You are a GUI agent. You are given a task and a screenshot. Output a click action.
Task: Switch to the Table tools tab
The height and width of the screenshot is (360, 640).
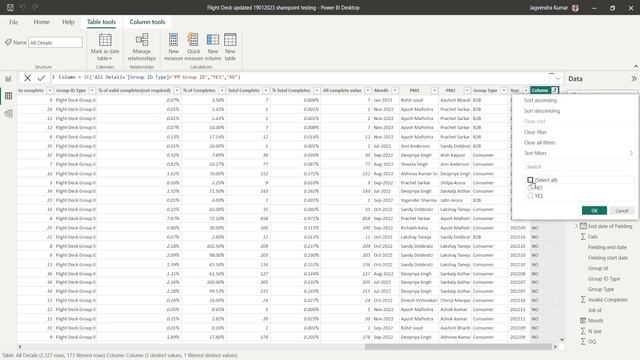pos(101,22)
